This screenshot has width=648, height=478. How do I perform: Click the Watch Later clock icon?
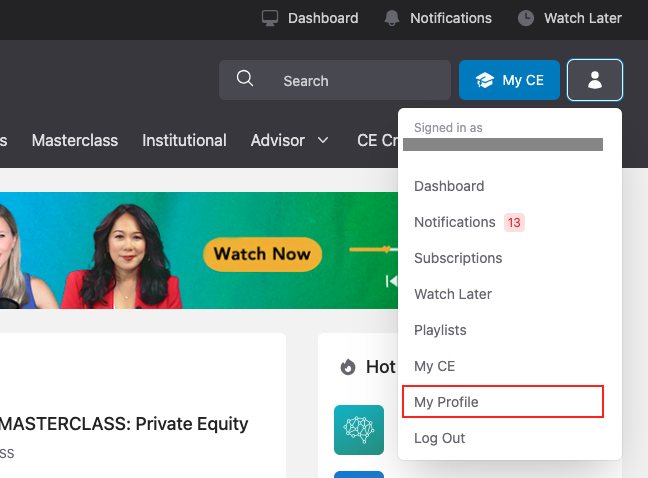coord(526,18)
